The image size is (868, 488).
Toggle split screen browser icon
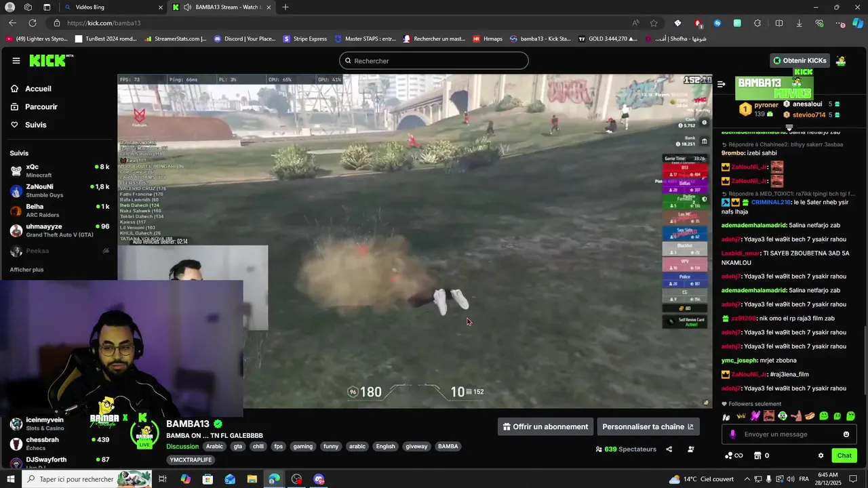[x=779, y=23]
